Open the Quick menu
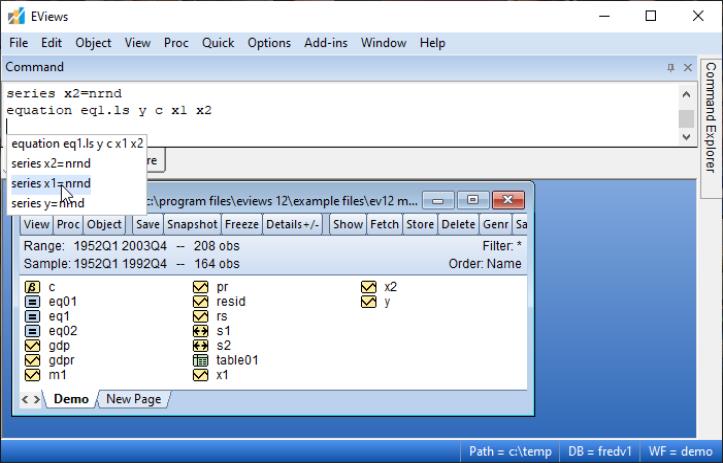The width and height of the screenshot is (723, 463). 217,43
